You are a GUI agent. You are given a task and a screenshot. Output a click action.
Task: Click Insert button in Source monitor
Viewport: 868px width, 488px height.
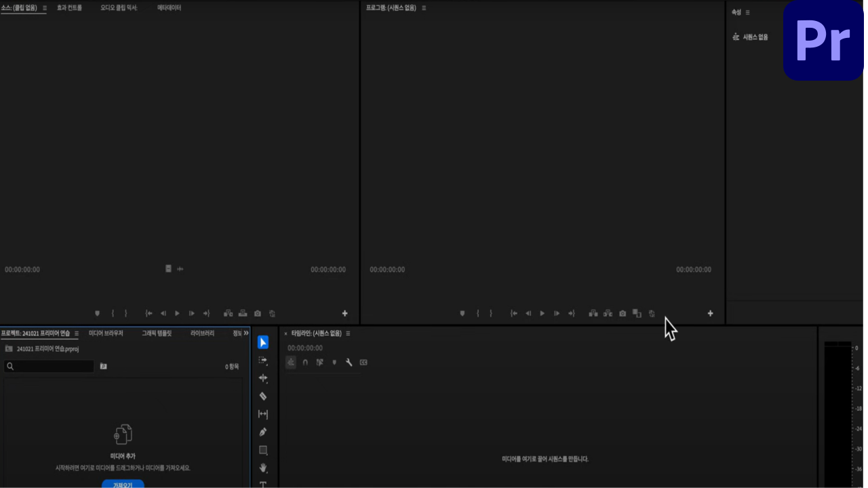click(x=228, y=313)
